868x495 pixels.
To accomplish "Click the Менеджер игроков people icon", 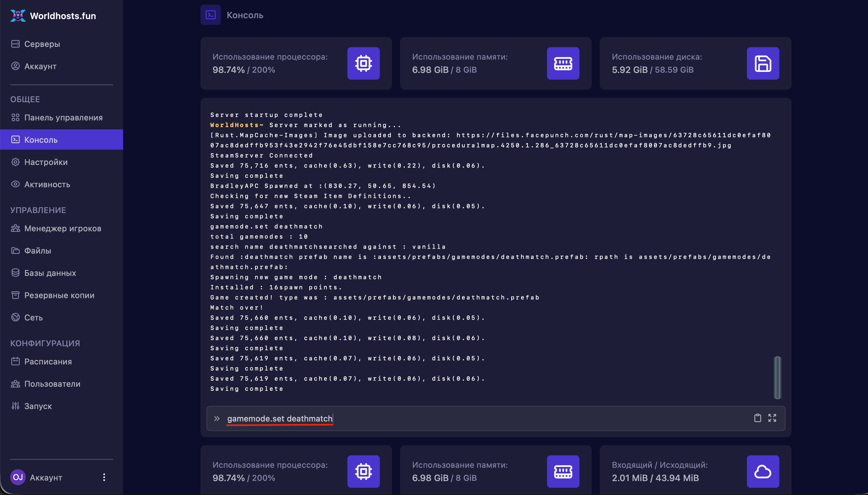I will [x=15, y=228].
